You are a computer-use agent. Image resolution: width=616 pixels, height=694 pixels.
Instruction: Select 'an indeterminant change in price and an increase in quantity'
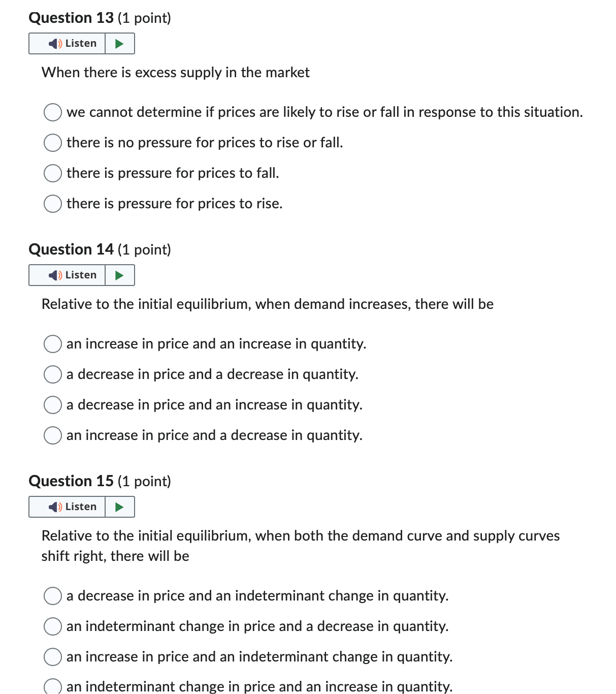click(x=52, y=686)
